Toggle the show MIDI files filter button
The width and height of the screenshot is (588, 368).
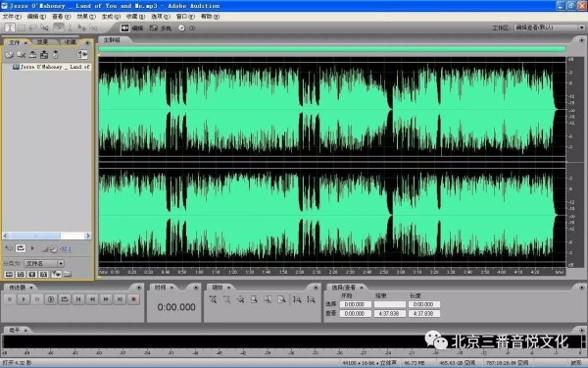[43, 274]
